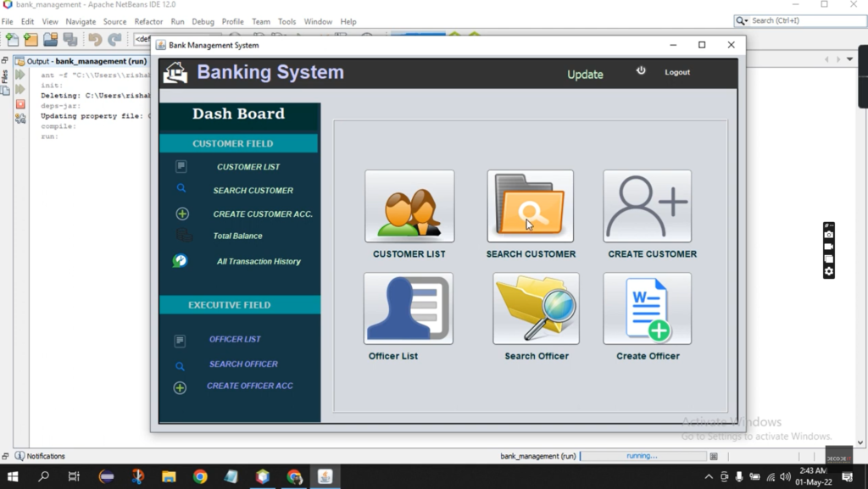Open SEARCH CUSTOMER in the sidebar
This screenshot has height=489, width=868.
(253, 191)
